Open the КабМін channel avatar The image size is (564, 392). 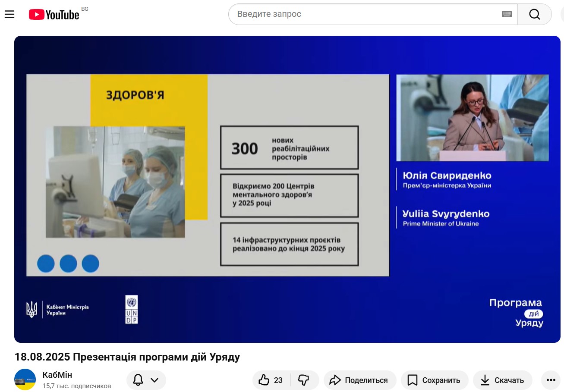[25, 379]
